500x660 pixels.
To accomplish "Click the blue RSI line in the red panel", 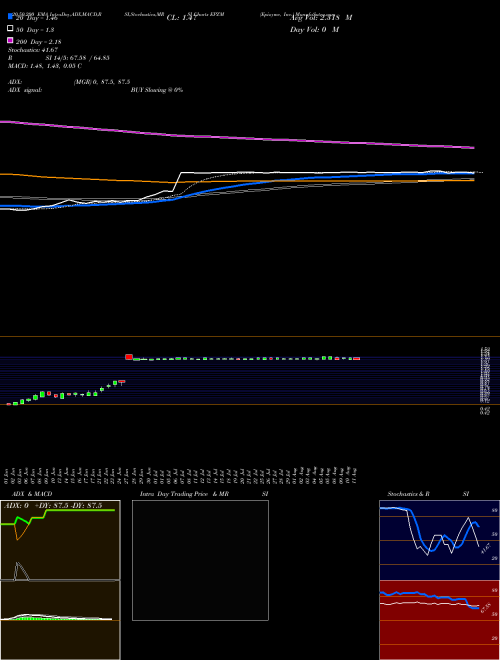I will tap(429, 598).
